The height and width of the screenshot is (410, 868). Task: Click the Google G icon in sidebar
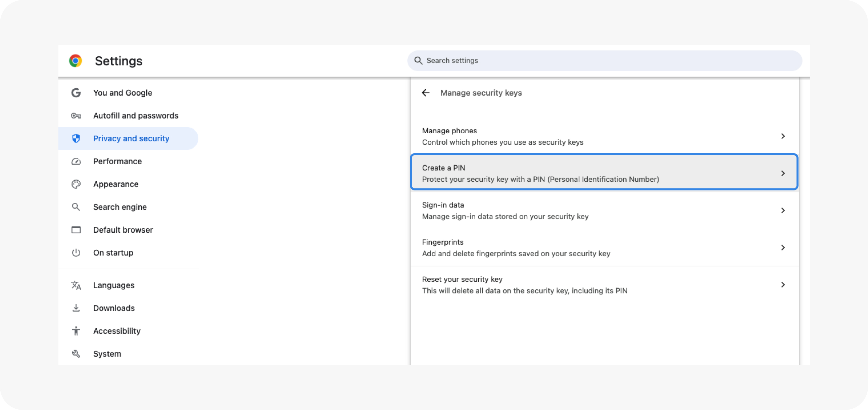click(76, 93)
